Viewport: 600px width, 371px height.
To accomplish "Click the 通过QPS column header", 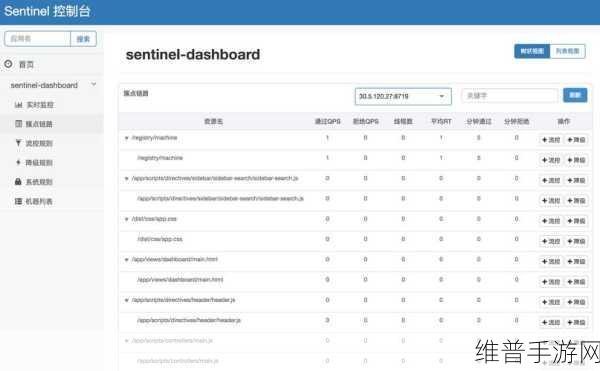I will pos(328,121).
